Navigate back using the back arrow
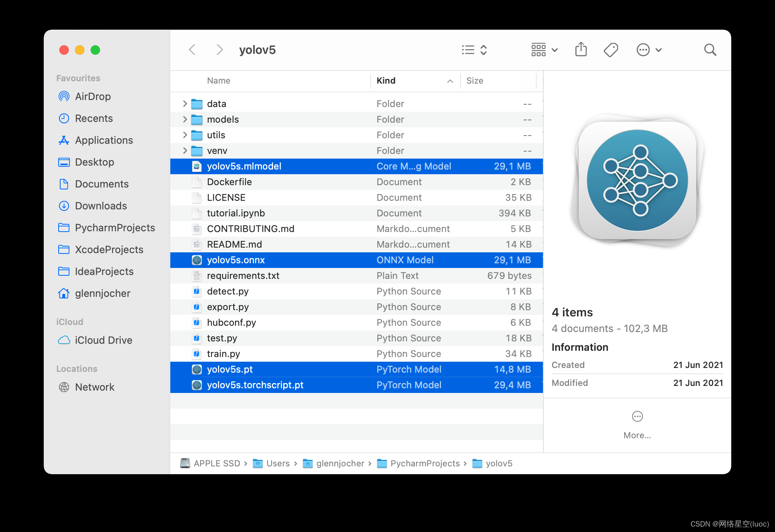Screen dimensions: 775x532 [192, 50]
